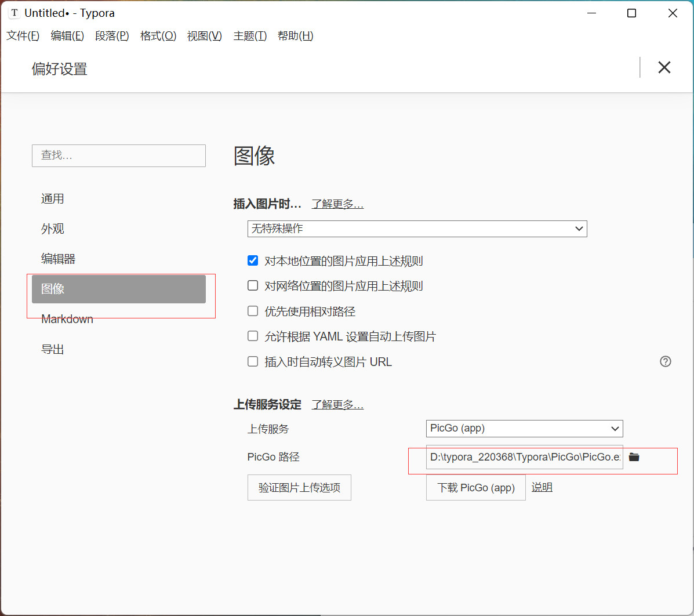Click 验证图片上传选项 button
The height and width of the screenshot is (616, 694).
point(299,488)
